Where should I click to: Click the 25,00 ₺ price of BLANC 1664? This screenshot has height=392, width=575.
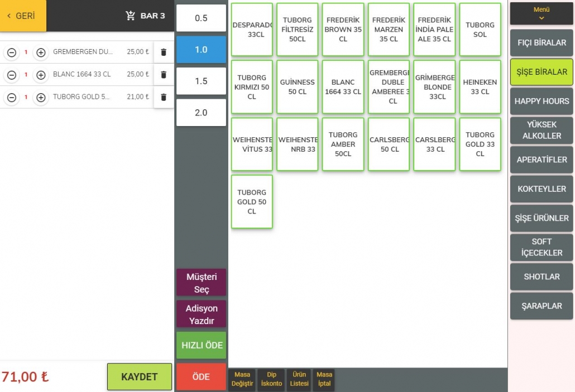138,74
